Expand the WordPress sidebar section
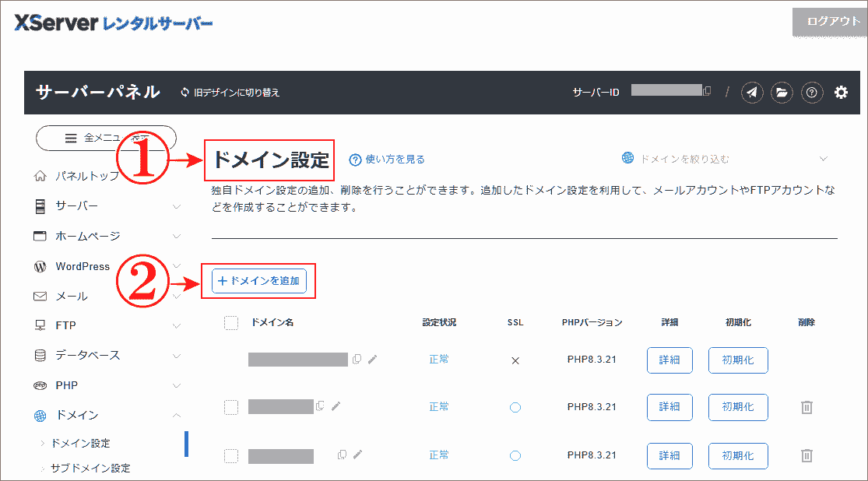Image resolution: width=868 pixels, height=481 pixels. pyautogui.click(x=174, y=265)
